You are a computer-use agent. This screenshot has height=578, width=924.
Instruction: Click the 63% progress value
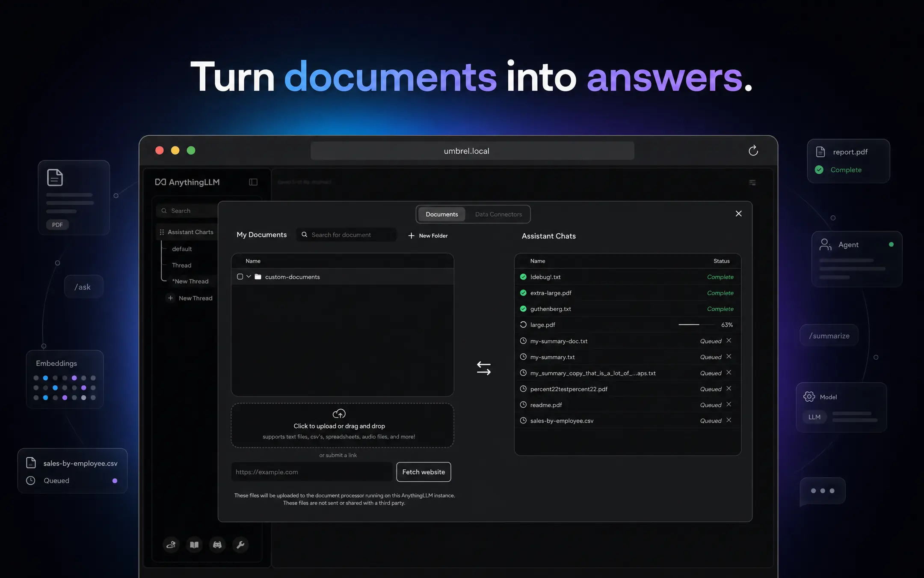727,325
